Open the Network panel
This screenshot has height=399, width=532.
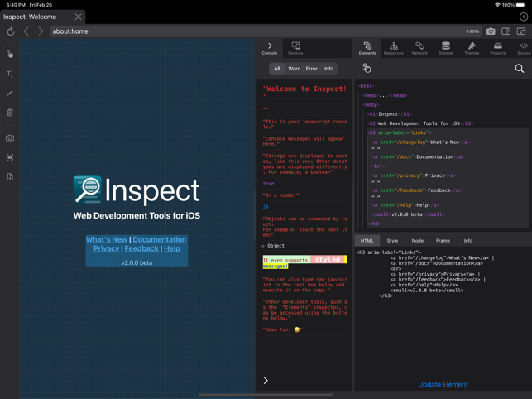419,48
